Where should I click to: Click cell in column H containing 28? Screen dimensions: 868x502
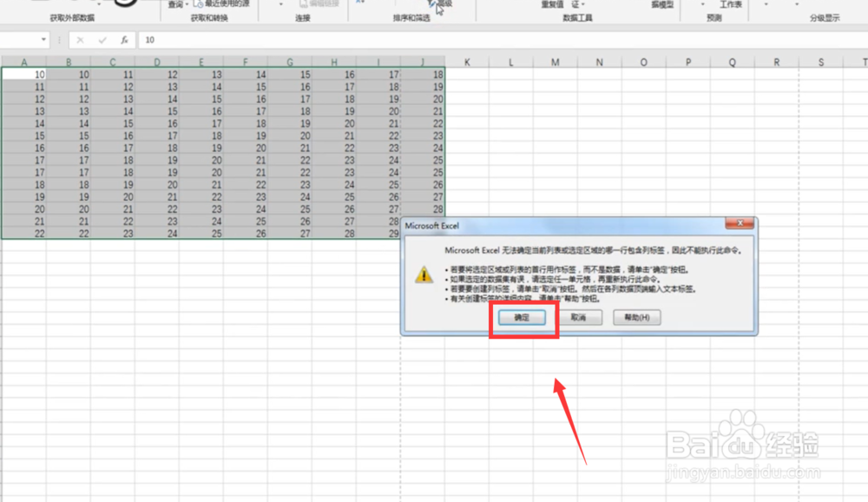[x=334, y=234]
